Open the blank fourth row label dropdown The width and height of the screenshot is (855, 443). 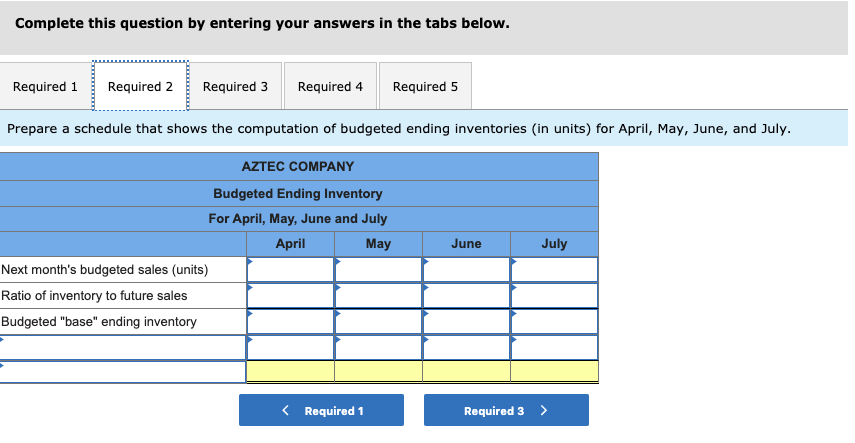[123, 347]
